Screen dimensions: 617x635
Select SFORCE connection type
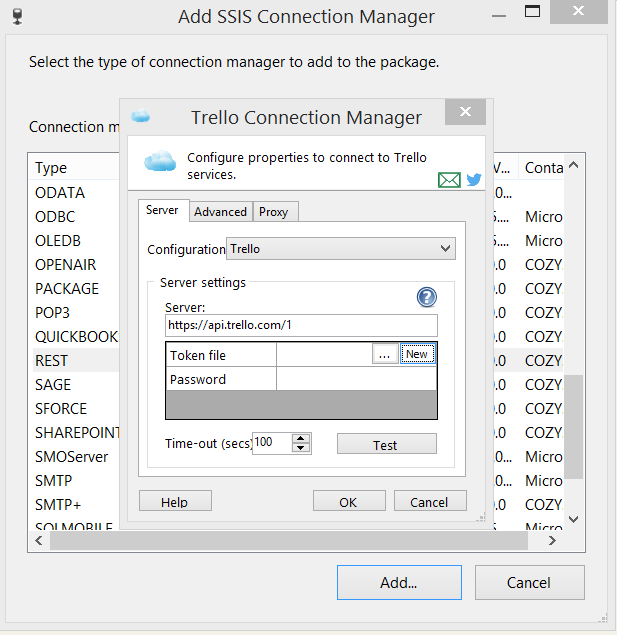pyautogui.click(x=61, y=409)
